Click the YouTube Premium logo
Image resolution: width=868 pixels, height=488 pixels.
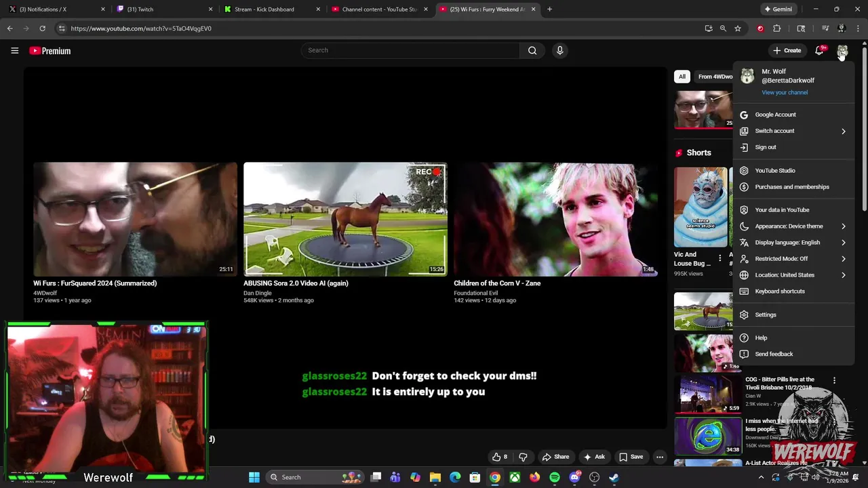click(x=50, y=51)
